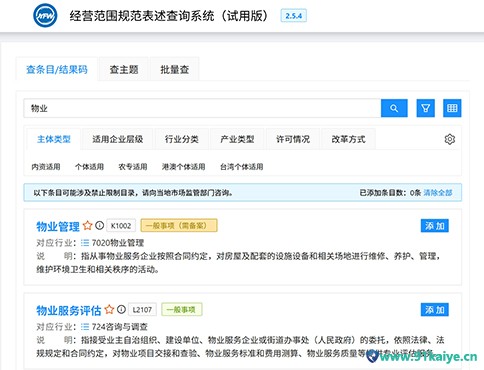The image size is (484, 370).
Task: Open the 许可情况 filter tab
Action: coord(293,139)
